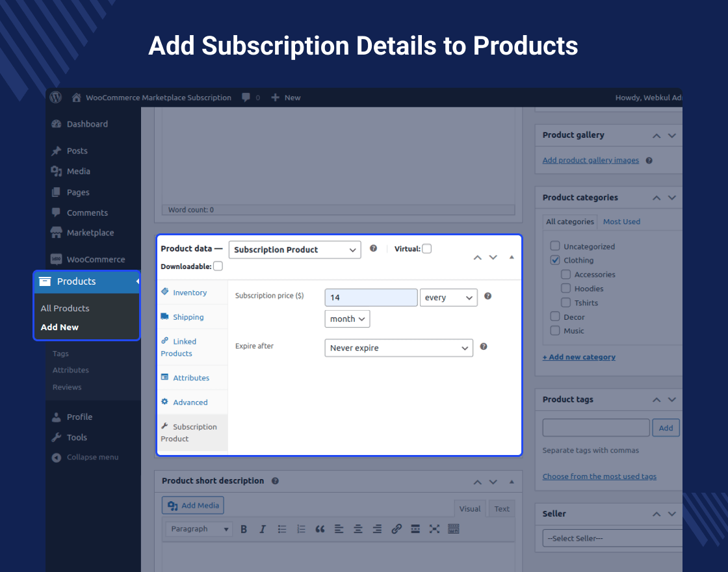This screenshot has width=728, height=572.
Task: Expand the Select Seller dropdown
Action: coord(611,538)
